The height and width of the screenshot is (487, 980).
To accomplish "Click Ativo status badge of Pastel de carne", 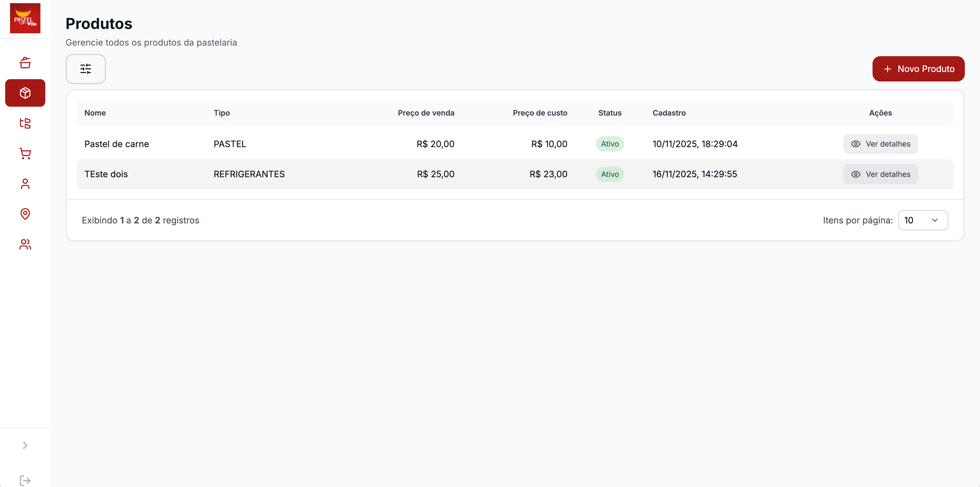I will click(609, 144).
